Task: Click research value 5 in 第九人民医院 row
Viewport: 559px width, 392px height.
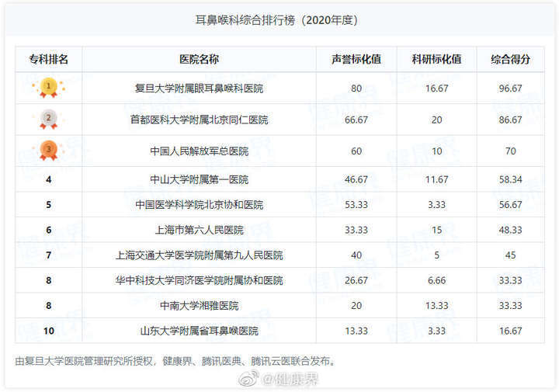Action: click(x=436, y=255)
